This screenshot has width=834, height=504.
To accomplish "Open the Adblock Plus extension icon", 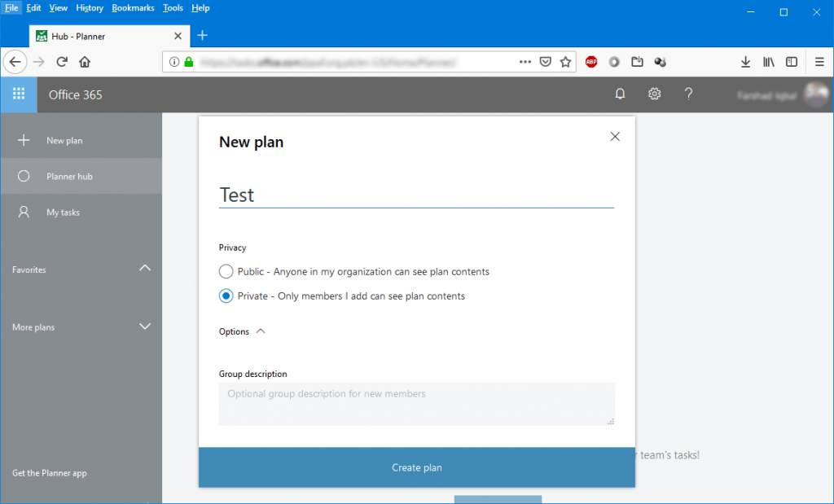I will pos(590,61).
